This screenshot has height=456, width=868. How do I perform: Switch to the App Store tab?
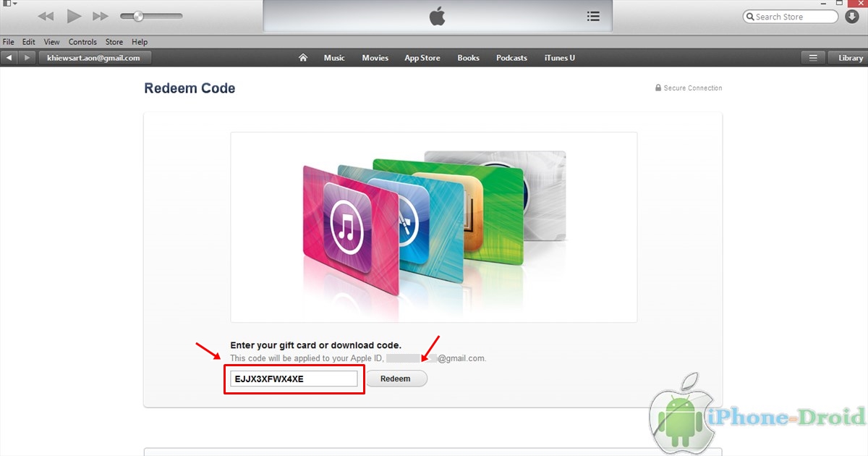click(422, 58)
